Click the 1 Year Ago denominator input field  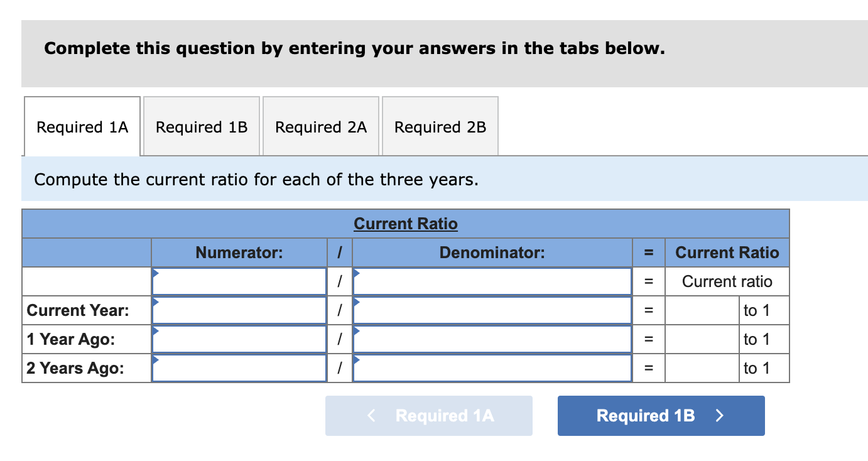(x=492, y=339)
